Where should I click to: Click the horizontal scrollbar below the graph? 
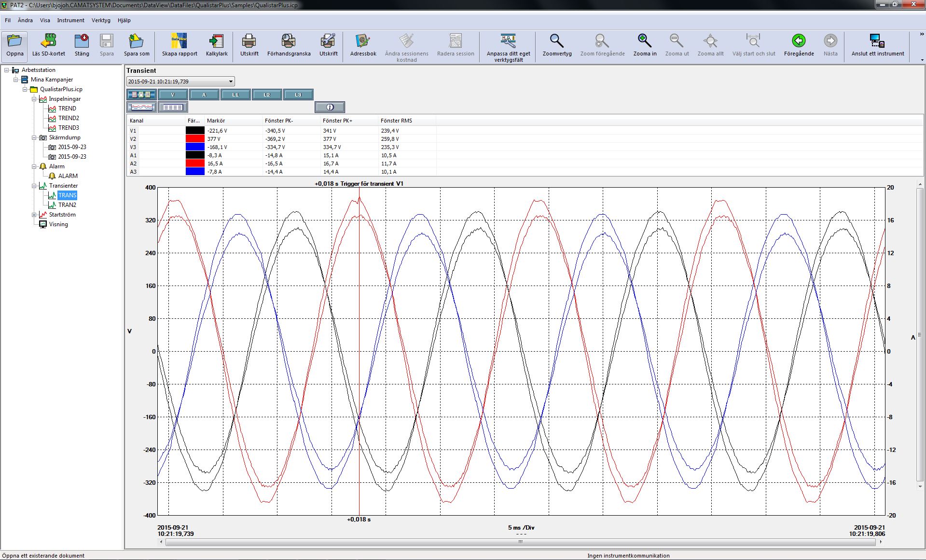tap(520, 542)
